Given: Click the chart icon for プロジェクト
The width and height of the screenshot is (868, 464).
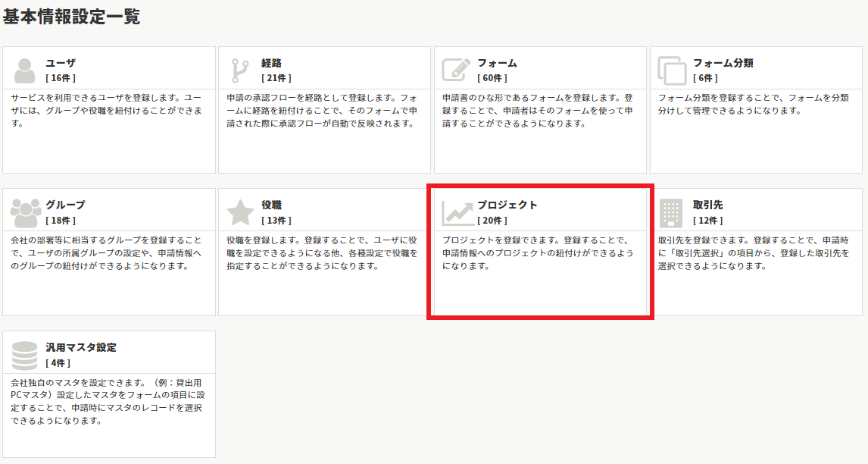Looking at the screenshot, I should pyautogui.click(x=457, y=213).
